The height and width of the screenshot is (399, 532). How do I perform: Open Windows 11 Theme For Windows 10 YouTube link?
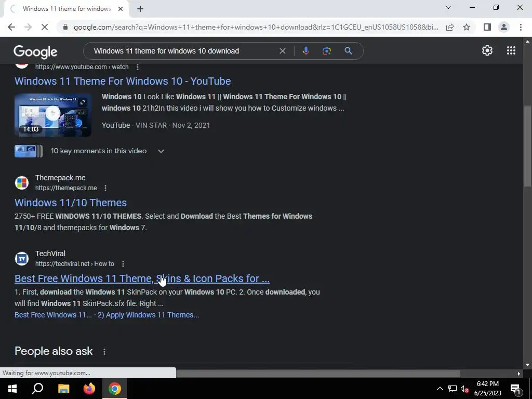tap(123, 81)
